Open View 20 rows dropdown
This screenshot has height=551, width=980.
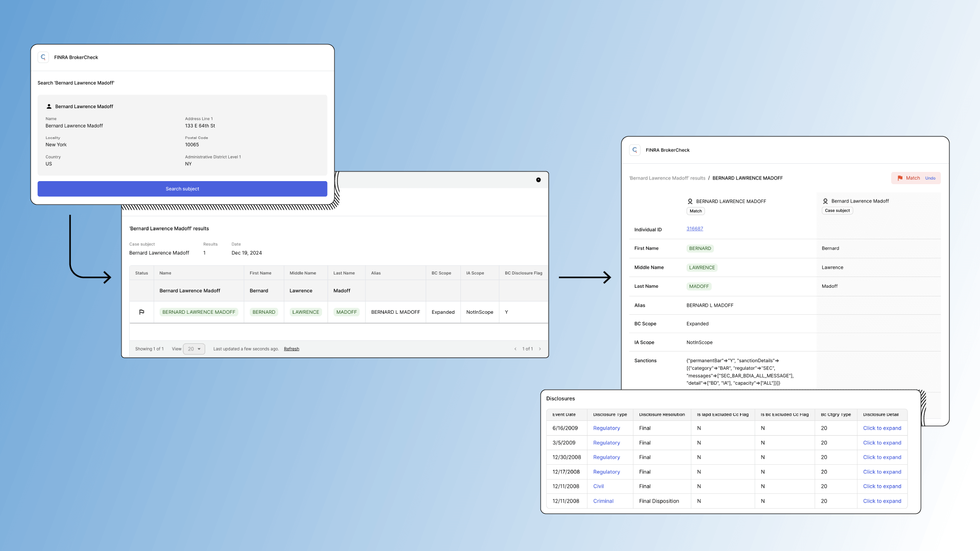tap(194, 349)
